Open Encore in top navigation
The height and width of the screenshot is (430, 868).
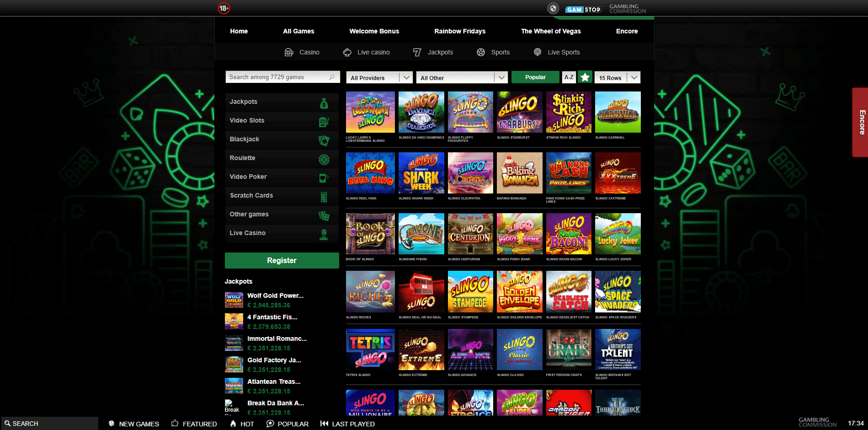coord(627,31)
